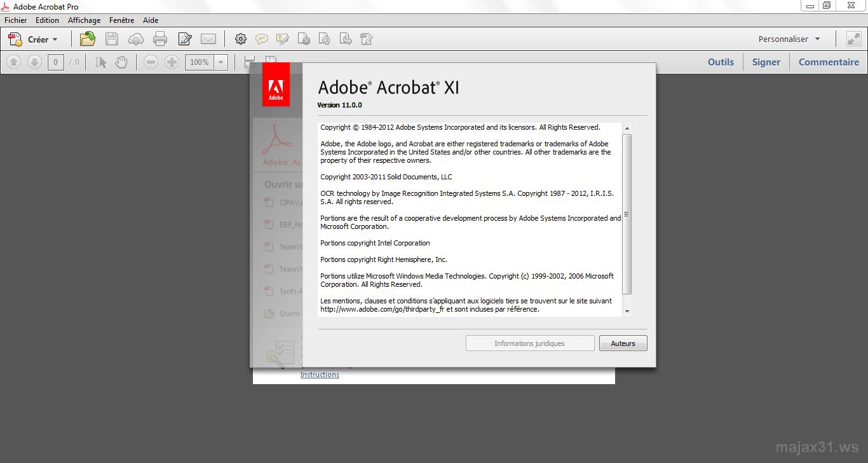This screenshot has width=868, height=463.
Task: Click the cloud upload sharing icon
Action: (136, 39)
